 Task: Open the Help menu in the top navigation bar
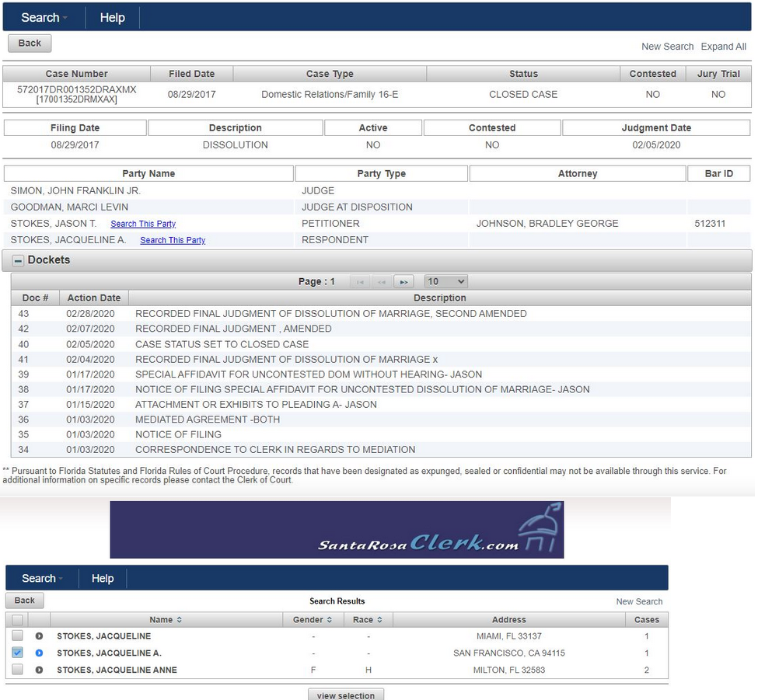112,18
